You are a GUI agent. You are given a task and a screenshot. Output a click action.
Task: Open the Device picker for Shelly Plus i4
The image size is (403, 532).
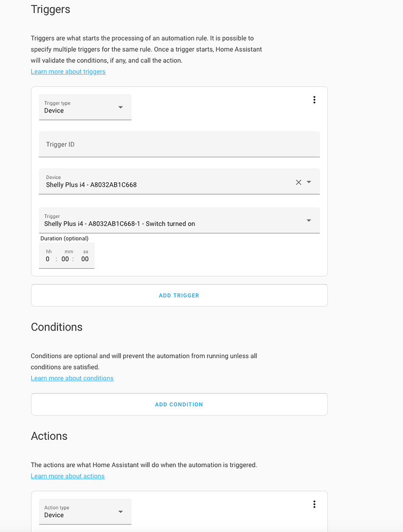click(x=160, y=182)
